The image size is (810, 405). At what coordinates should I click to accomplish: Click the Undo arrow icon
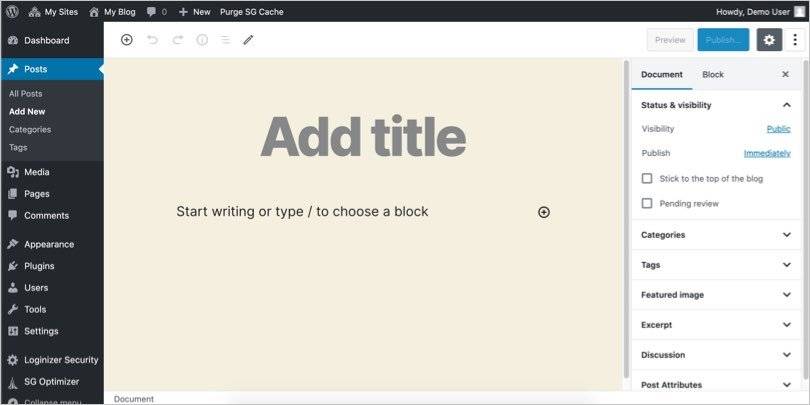pos(152,40)
